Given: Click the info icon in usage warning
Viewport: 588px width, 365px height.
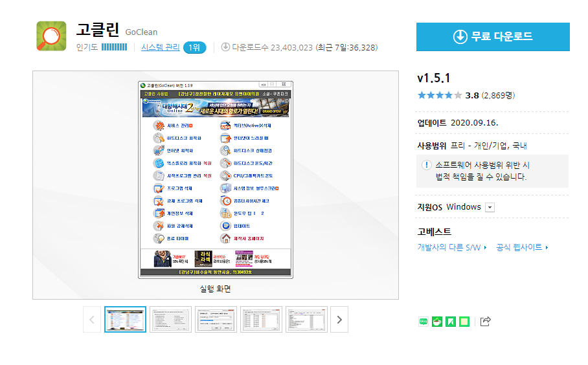Looking at the screenshot, I should pos(426,165).
